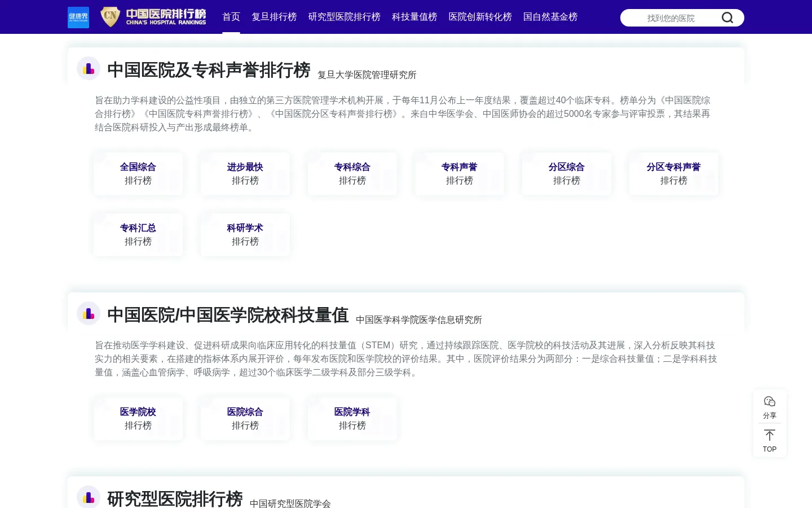Open the 科研学术 排行榜 card
Screen dimensions: 812x508
[245, 235]
